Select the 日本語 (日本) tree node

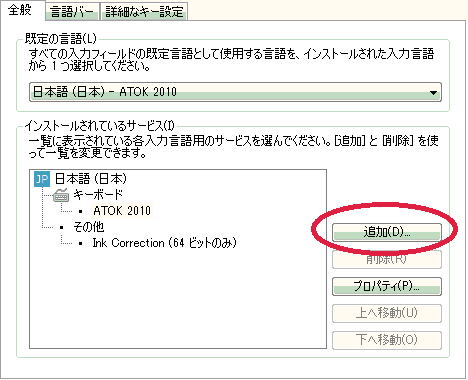(x=91, y=179)
